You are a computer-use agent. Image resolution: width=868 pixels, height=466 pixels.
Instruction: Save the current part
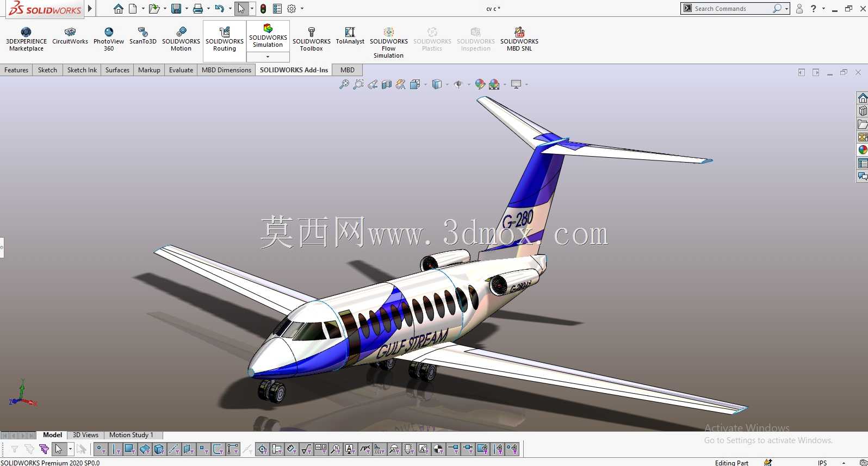tap(176, 9)
